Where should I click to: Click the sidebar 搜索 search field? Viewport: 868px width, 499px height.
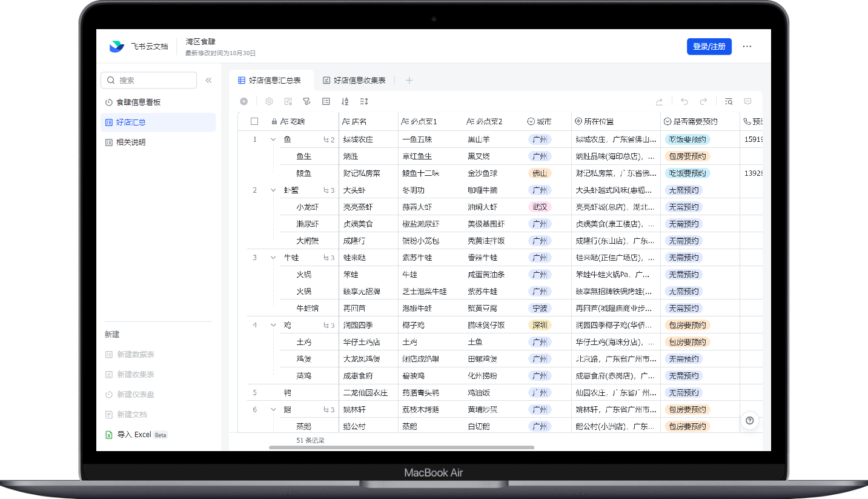(x=149, y=80)
